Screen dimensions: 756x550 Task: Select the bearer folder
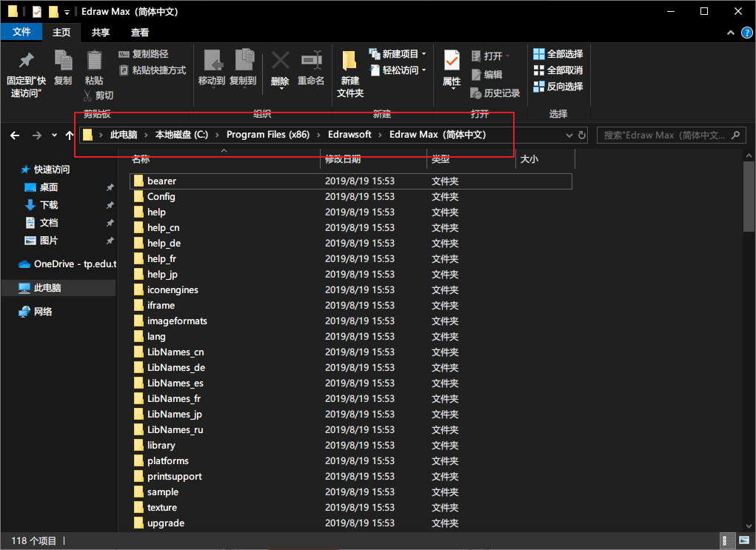350,181
